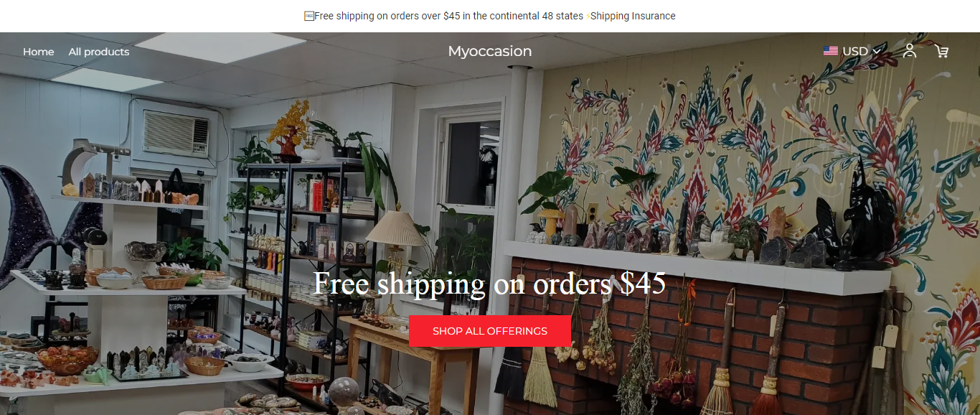Image resolution: width=980 pixels, height=415 pixels.
Task: Click the lightning bolt before Shipping Insurance
Action: coord(588,16)
